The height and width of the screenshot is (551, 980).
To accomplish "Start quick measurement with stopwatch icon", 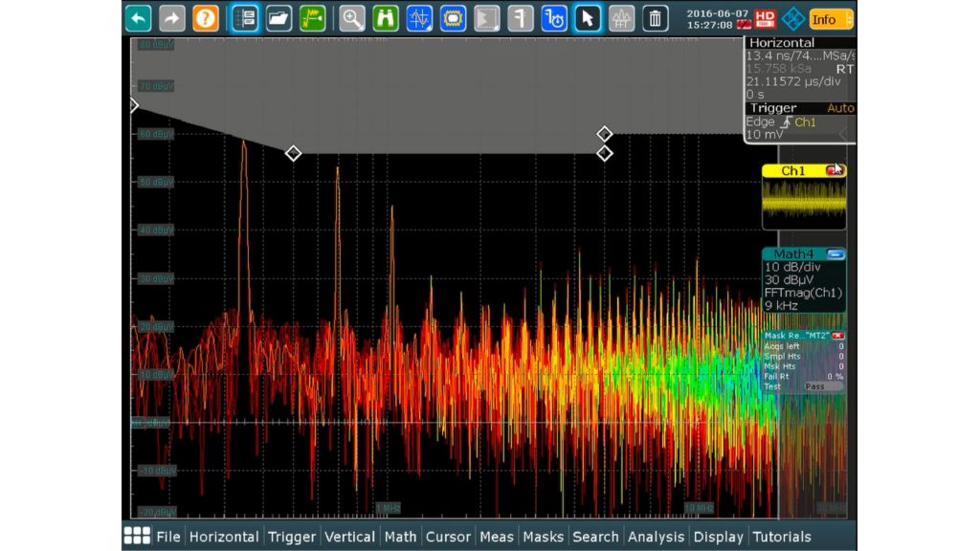I will point(554,19).
